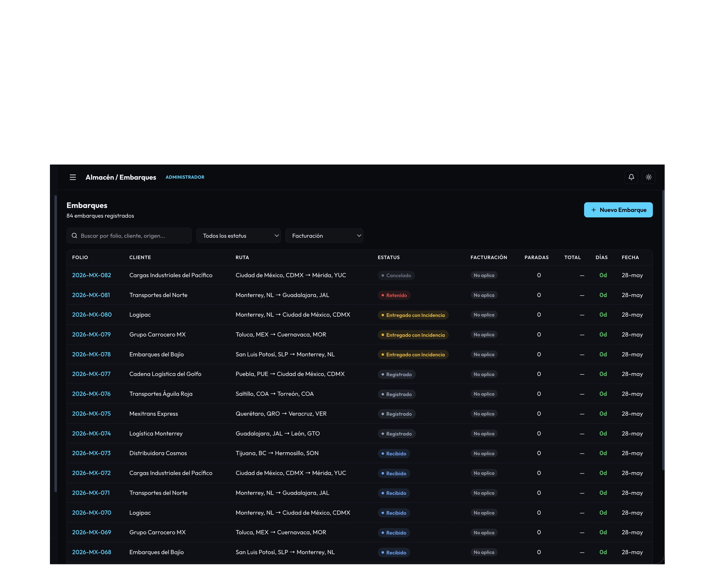Click No aplica badge in row 2026-MX-081
This screenshot has width=715, height=588.
(484, 295)
